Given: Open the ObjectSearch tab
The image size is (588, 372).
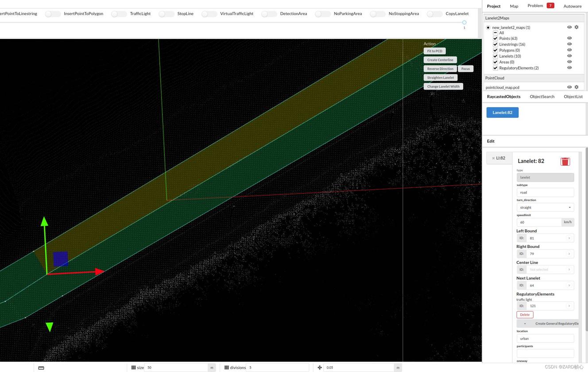Looking at the screenshot, I should point(542,97).
